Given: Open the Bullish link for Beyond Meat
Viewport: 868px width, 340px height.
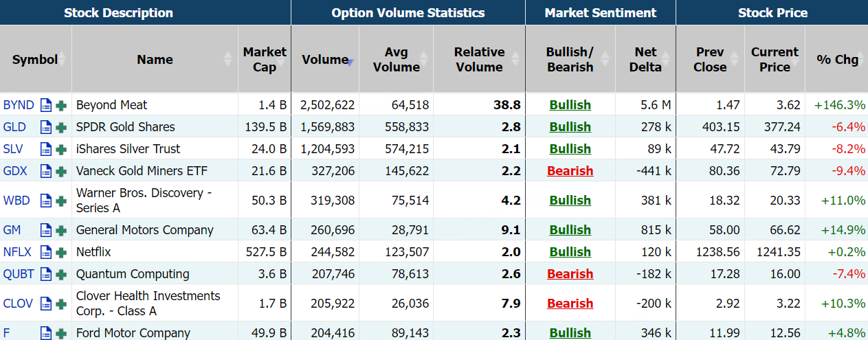Looking at the screenshot, I should [570, 105].
